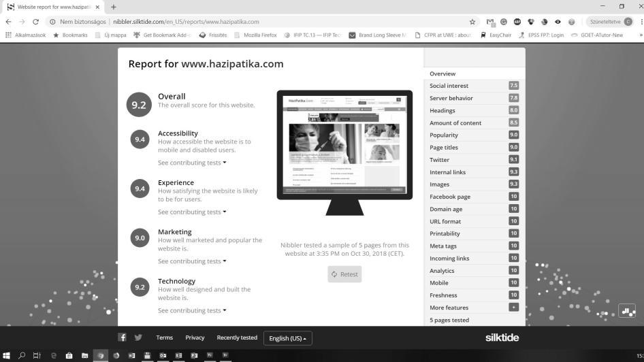Click the website screenshot thumbnail
Screen dimensions: 644x362
point(344,144)
